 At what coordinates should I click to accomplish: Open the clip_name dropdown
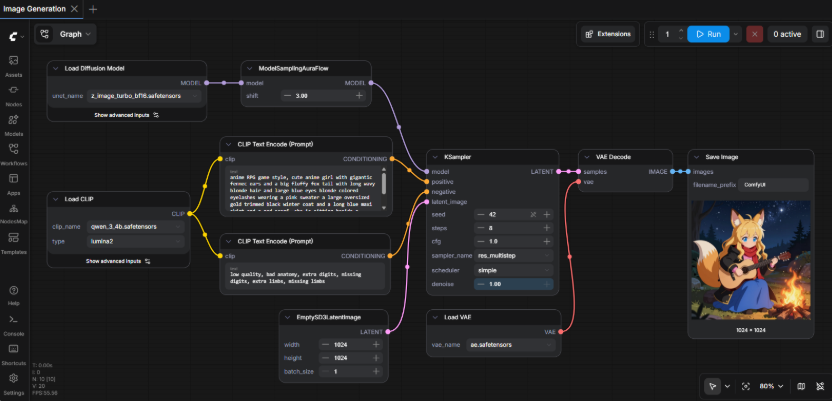(x=135, y=226)
